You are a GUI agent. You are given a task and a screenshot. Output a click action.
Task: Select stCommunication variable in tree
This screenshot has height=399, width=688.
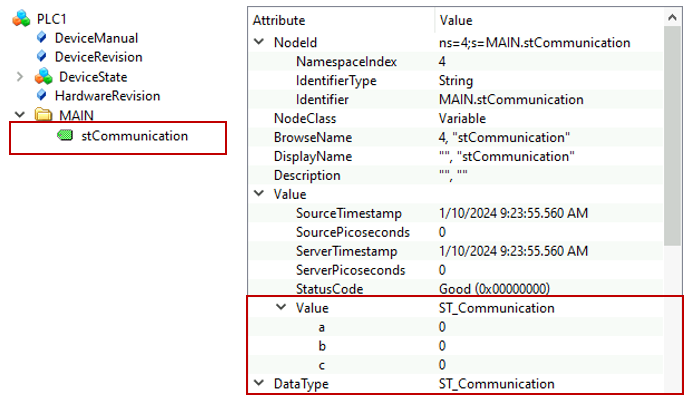click(134, 136)
